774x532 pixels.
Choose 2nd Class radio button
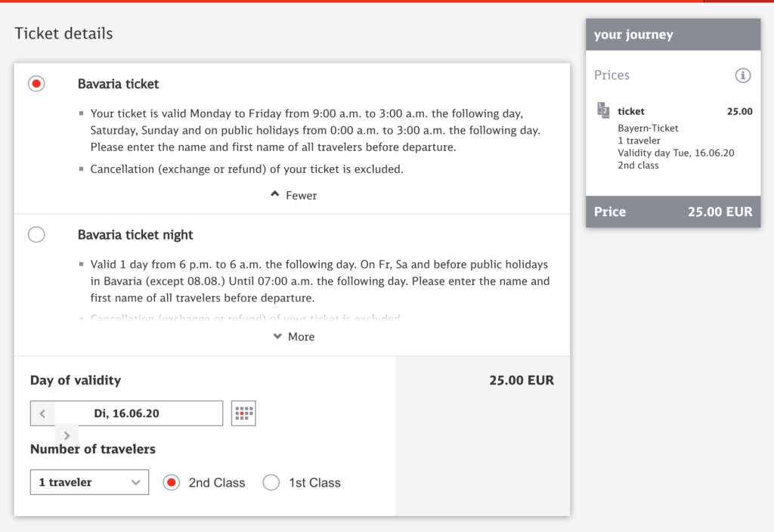coord(172,483)
